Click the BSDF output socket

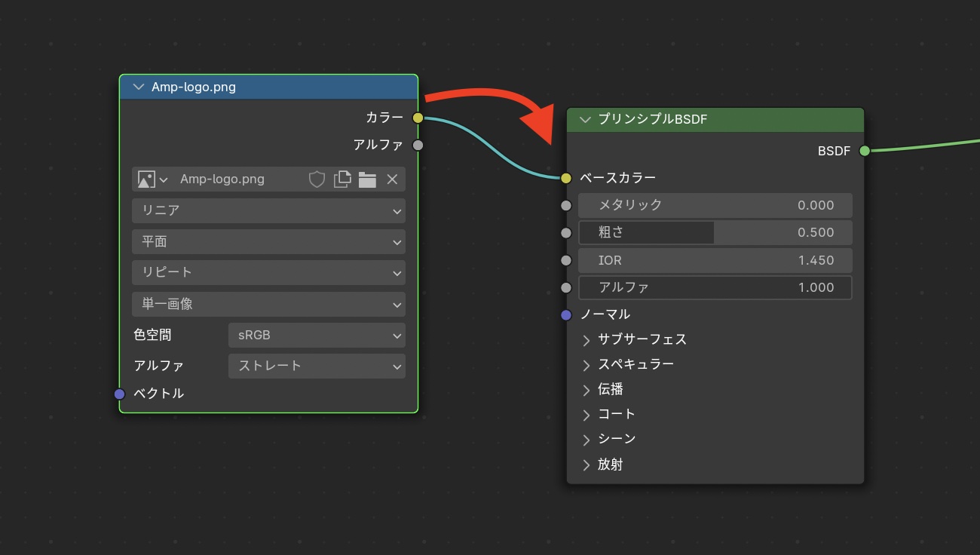tap(865, 151)
